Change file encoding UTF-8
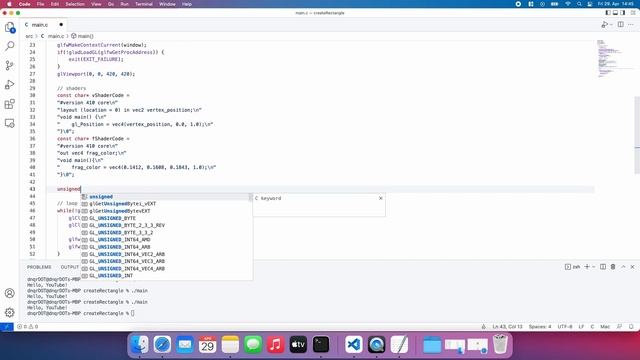This screenshot has height=360, width=640. coord(565,327)
